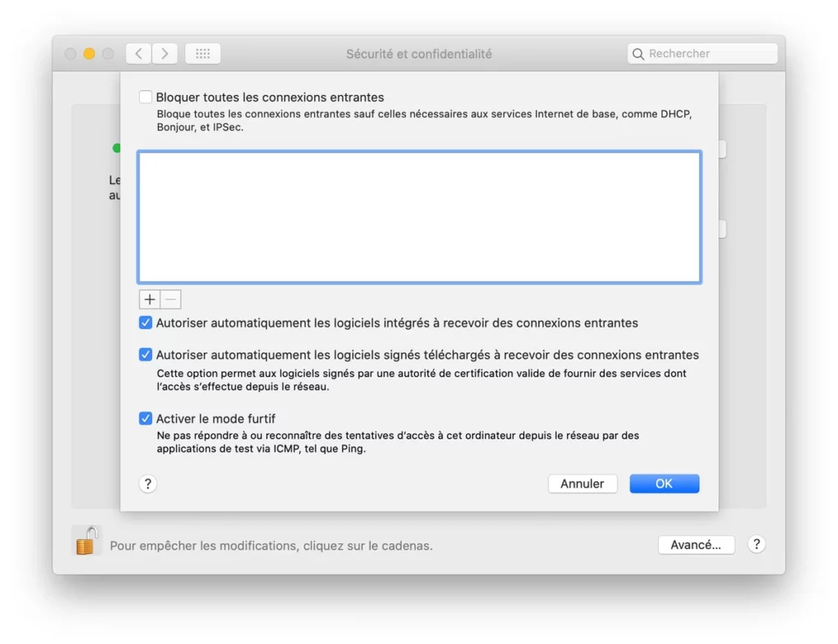Uncheck auto-allow for logiciels intégrés
The image size is (838, 644).
click(x=146, y=322)
